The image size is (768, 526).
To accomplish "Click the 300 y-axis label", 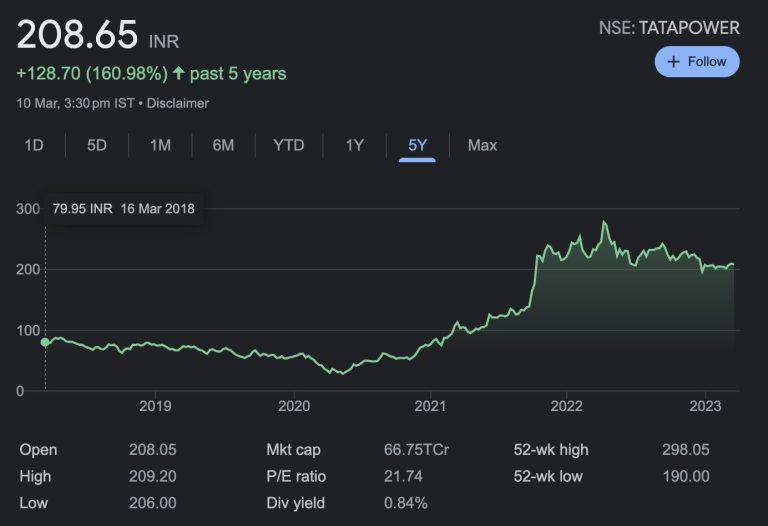I will point(28,209).
